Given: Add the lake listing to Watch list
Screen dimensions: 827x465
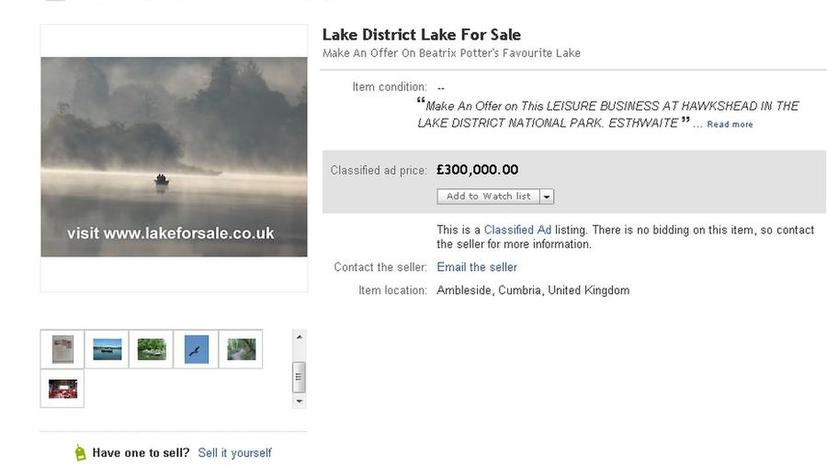Looking at the screenshot, I should 488,196.
